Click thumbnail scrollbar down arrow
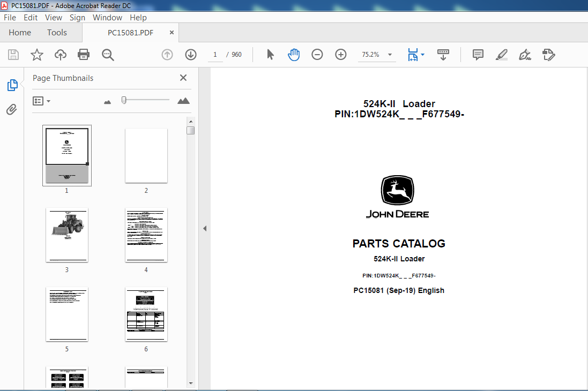The height and width of the screenshot is (391, 588). [191, 383]
